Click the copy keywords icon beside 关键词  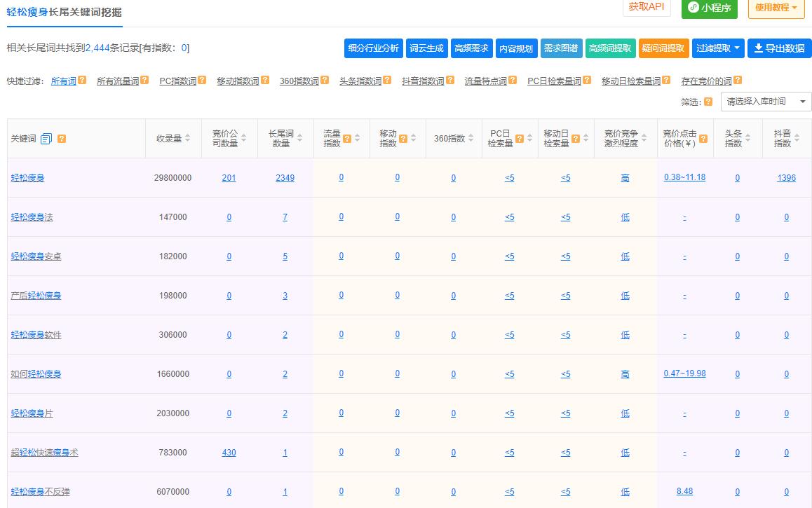(x=46, y=139)
